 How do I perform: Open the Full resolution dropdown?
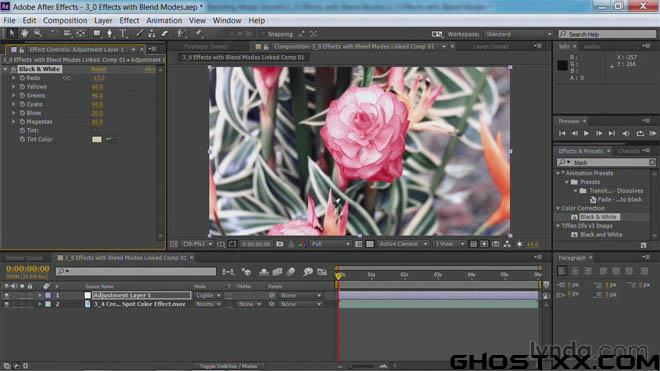coord(331,244)
